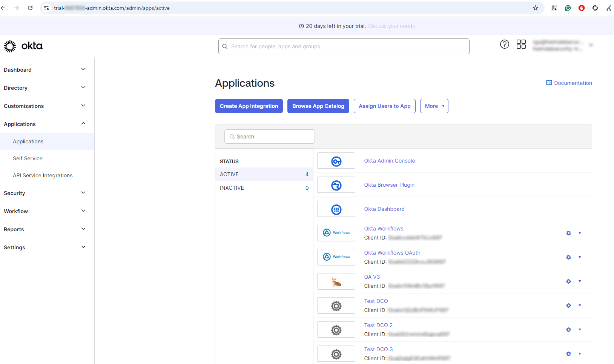Image resolution: width=614 pixels, height=364 pixels.
Task: Open settings gear for QA V3
Action: (568, 281)
